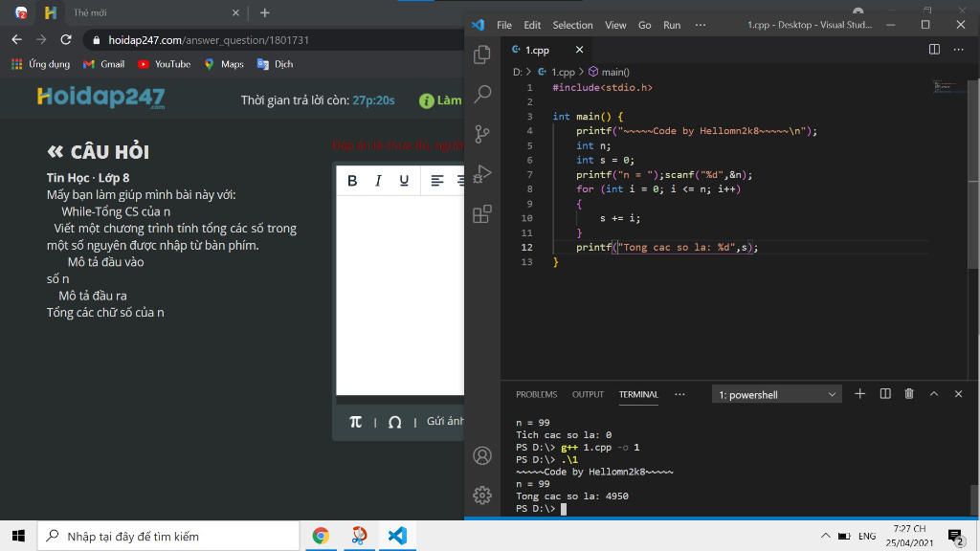The height and width of the screenshot is (551, 980).
Task: Click the code editor vertical scrollbar
Action: (973, 175)
